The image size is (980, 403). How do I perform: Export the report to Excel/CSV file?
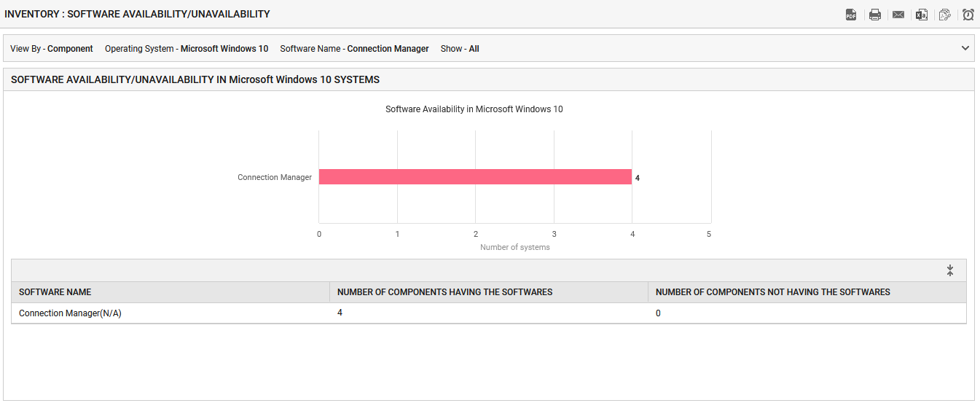click(922, 15)
